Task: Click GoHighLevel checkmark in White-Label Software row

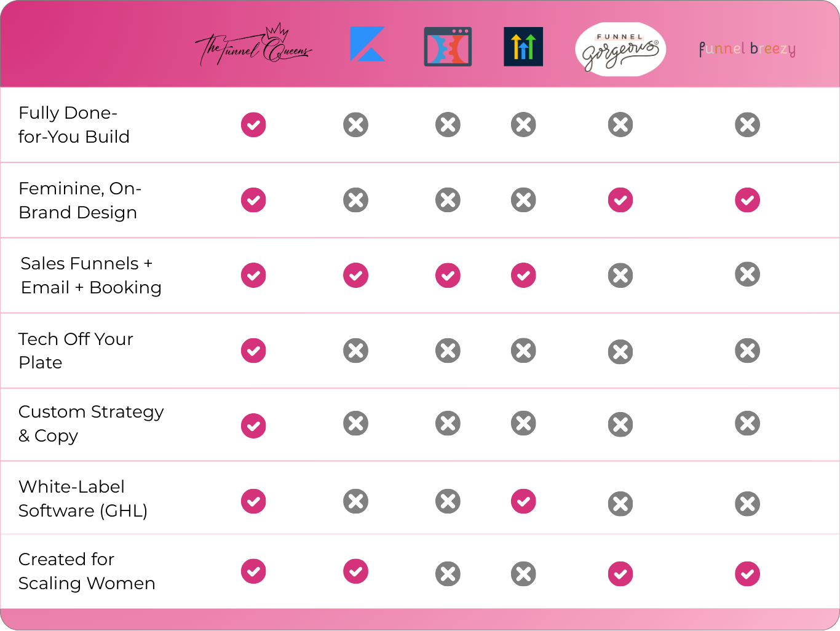Action: click(x=523, y=501)
